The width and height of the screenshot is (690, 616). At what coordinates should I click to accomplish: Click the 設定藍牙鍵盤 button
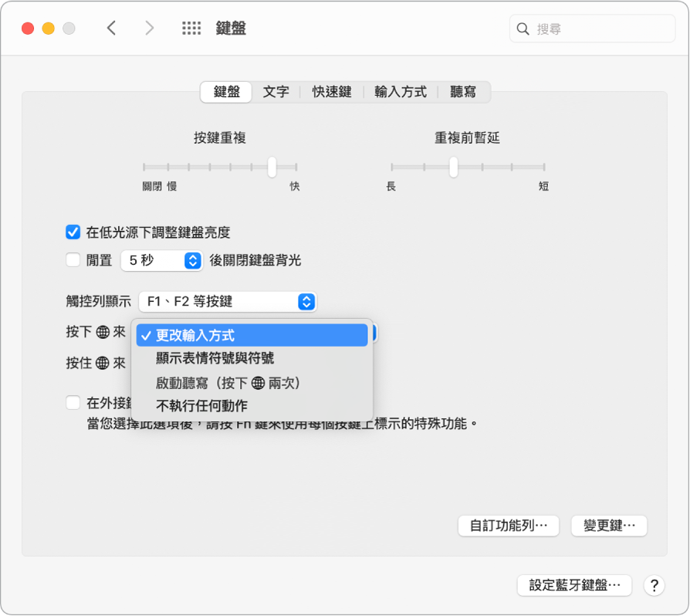point(574,586)
